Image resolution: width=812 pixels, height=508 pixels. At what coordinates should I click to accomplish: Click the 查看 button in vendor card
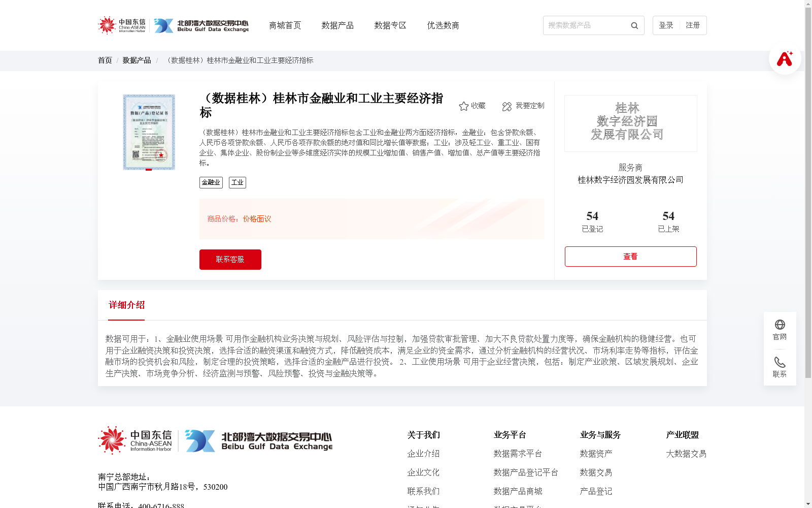click(631, 257)
